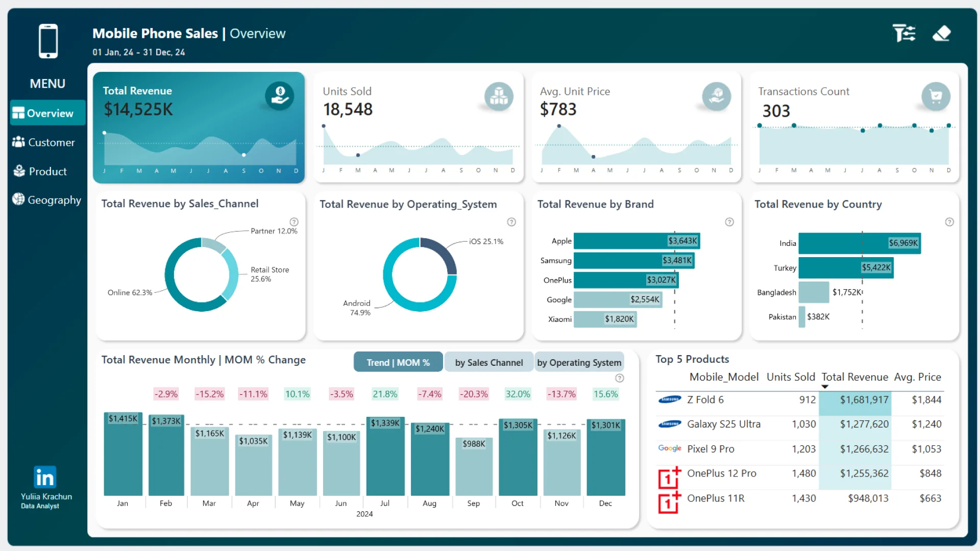The width and height of the screenshot is (980, 551).
Task: Click the Z Fold 6 table row
Action: coord(705,400)
